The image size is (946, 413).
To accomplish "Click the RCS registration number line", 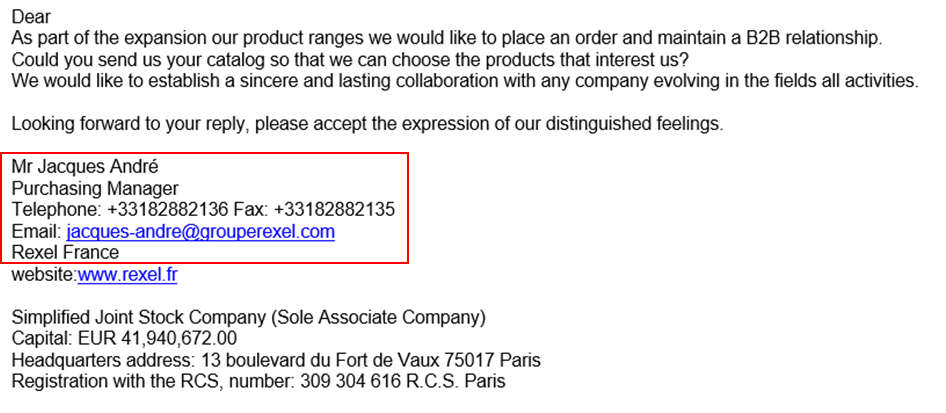I will click(259, 382).
